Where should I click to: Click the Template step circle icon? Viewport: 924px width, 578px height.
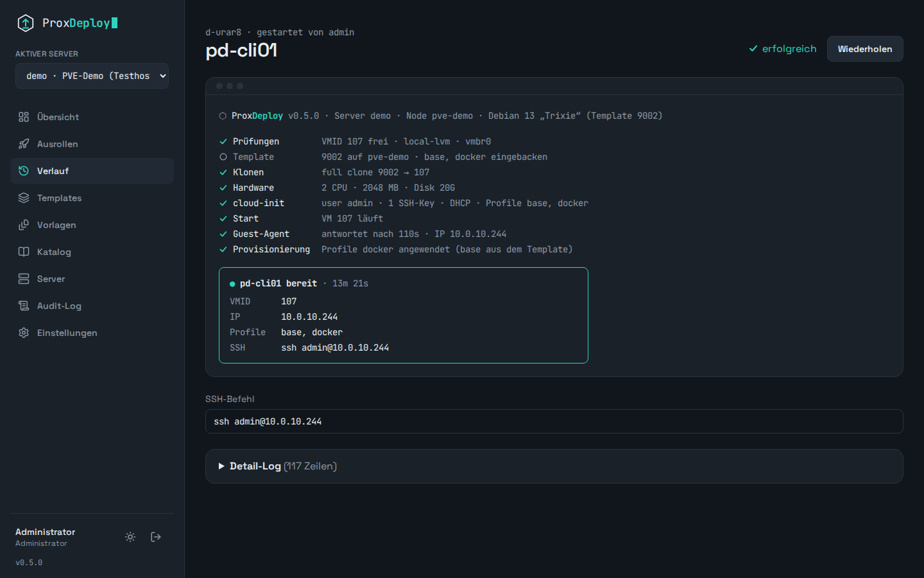(223, 157)
